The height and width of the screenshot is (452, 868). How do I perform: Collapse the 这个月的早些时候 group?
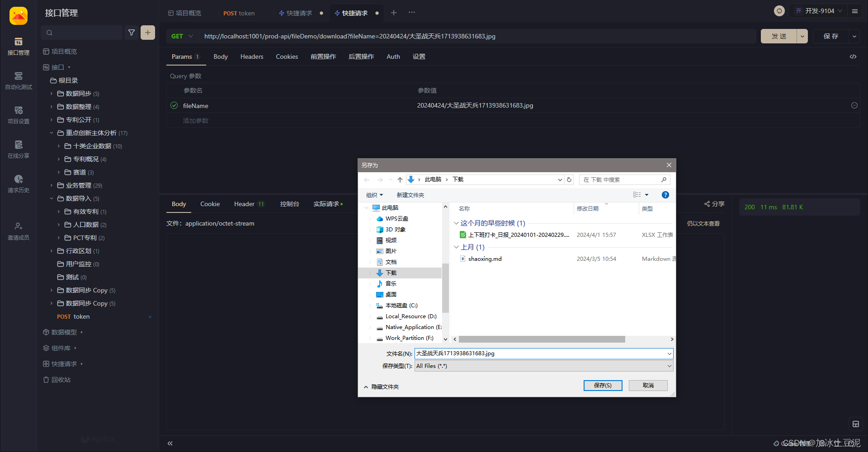pyautogui.click(x=456, y=223)
